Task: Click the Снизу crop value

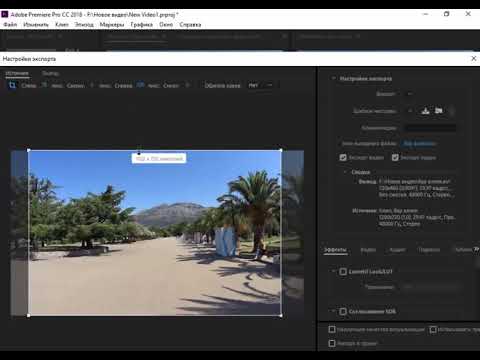Action: point(188,86)
